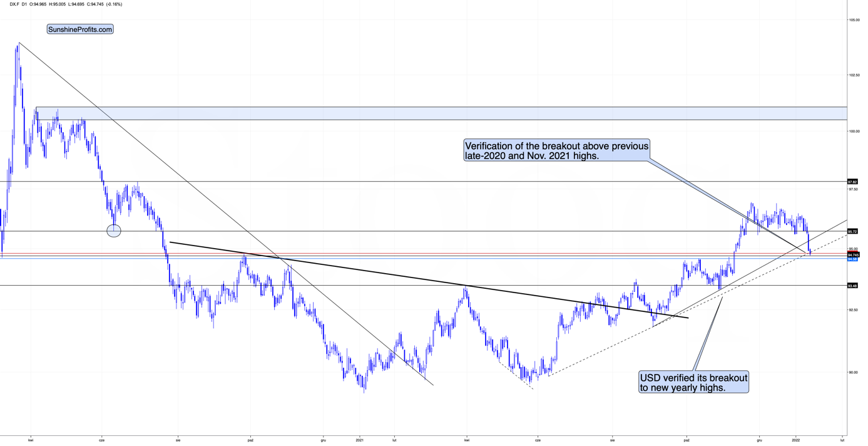Select the 'Verification of the breakout' annotation box
The width and height of the screenshot is (868, 446).
(x=556, y=150)
